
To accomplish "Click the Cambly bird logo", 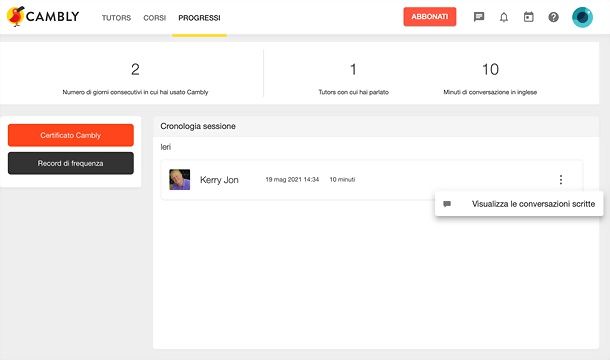I will pyautogui.click(x=16, y=16).
